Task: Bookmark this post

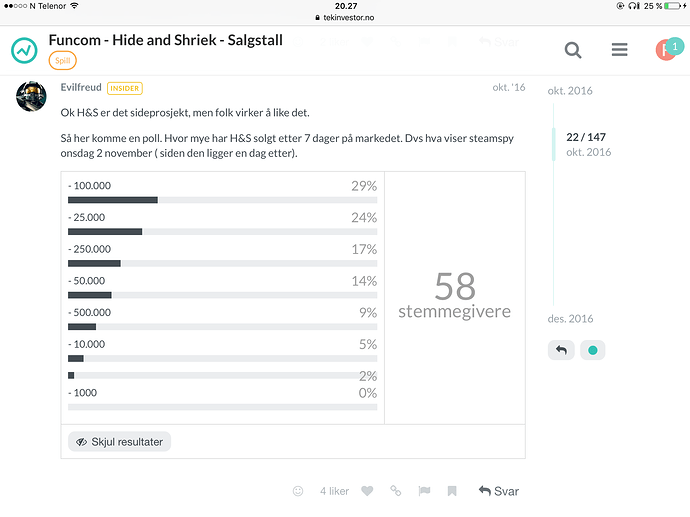Action: pos(452,491)
